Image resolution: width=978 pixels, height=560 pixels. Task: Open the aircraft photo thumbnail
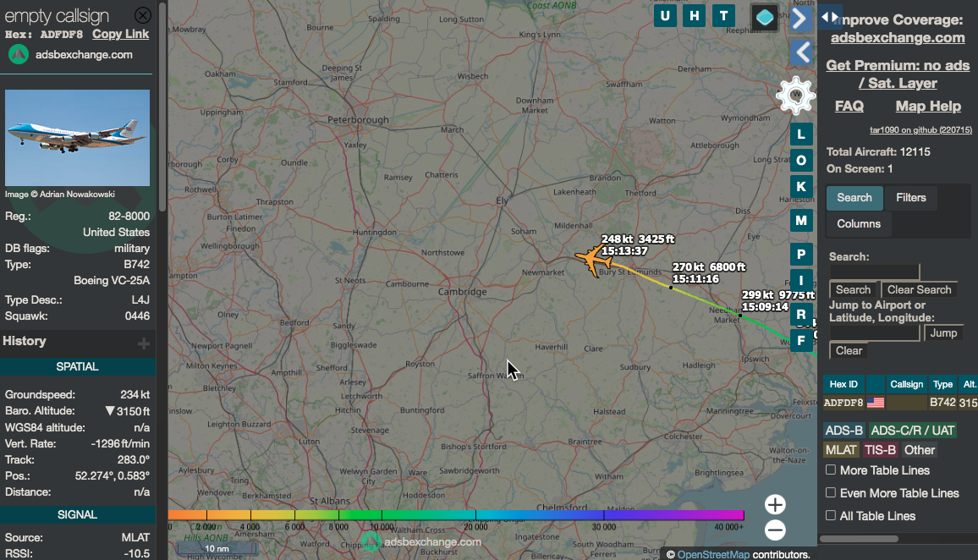pos(77,138)
